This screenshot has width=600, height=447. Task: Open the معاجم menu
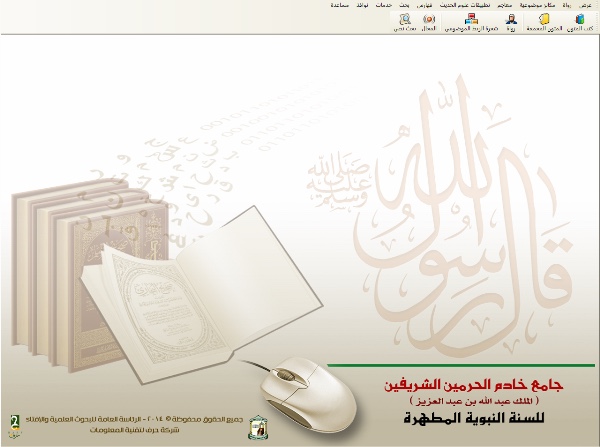pos(505,5)
